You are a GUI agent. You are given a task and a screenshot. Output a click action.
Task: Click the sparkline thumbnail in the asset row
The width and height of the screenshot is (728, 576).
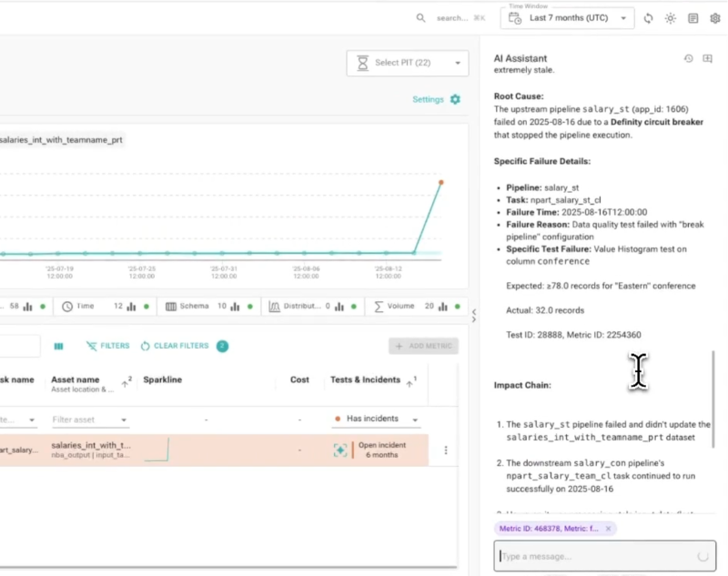click(157, 450)
